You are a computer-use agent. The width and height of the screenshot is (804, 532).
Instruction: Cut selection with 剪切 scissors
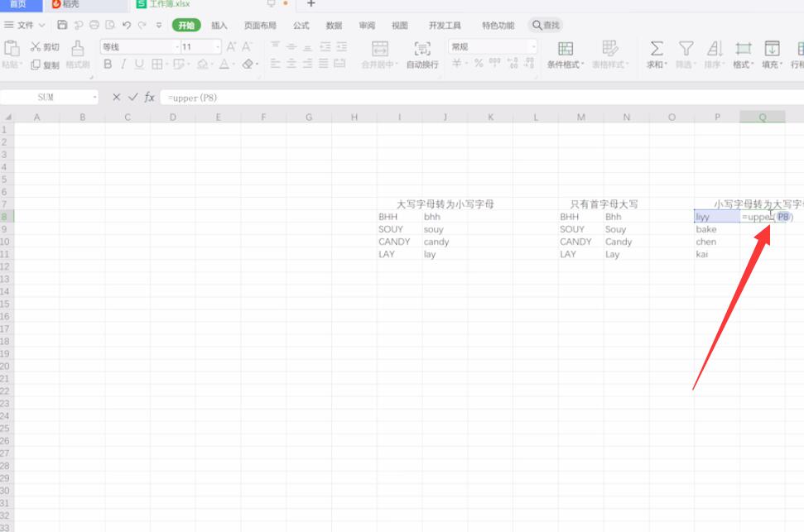click(45, 46)
